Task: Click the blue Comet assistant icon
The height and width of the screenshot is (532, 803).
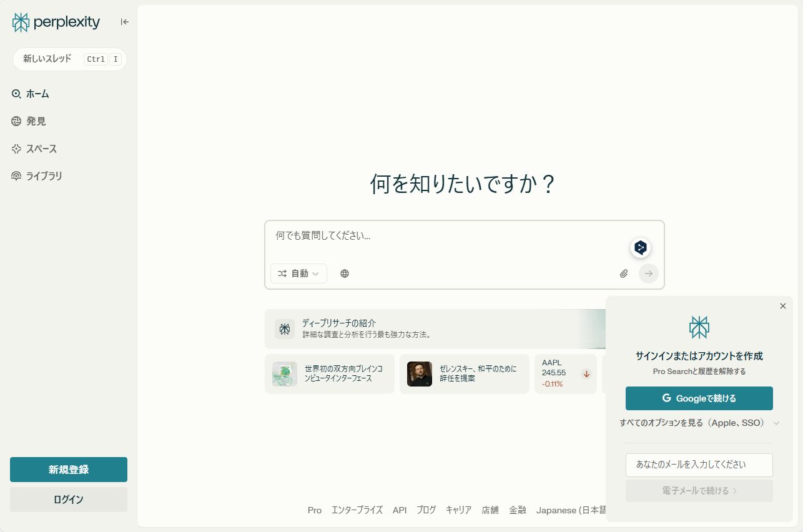Action: click(x=640, y=247)
